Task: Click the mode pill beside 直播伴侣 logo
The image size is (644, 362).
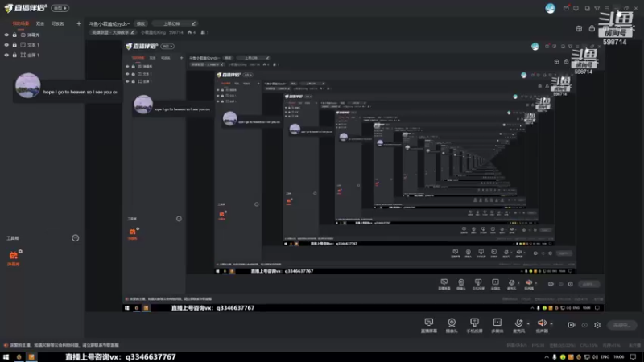Action: (60, 8)
